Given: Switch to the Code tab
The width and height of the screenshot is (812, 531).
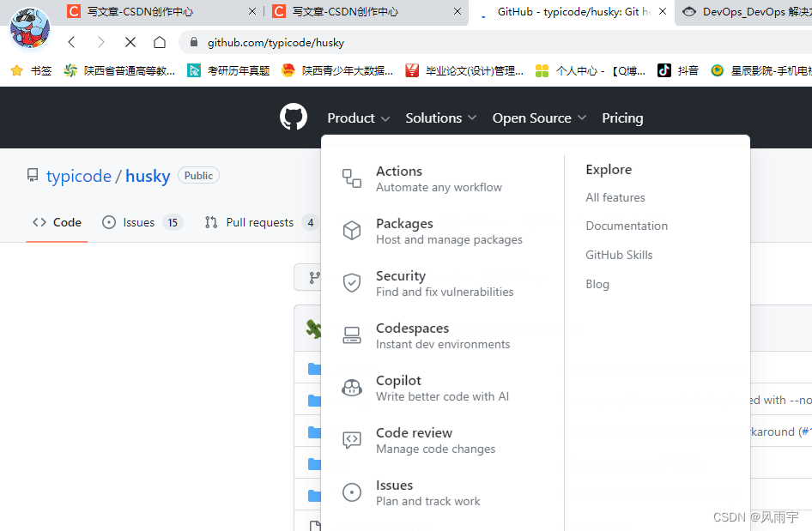Looking at the screenshot, I should [57, 222].
